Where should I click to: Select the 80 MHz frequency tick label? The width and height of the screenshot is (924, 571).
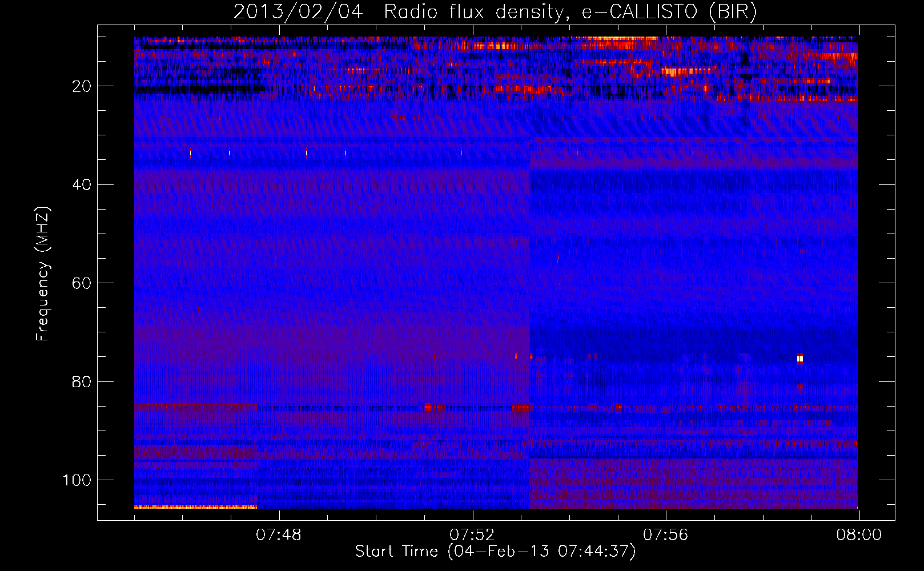point(82,381)
